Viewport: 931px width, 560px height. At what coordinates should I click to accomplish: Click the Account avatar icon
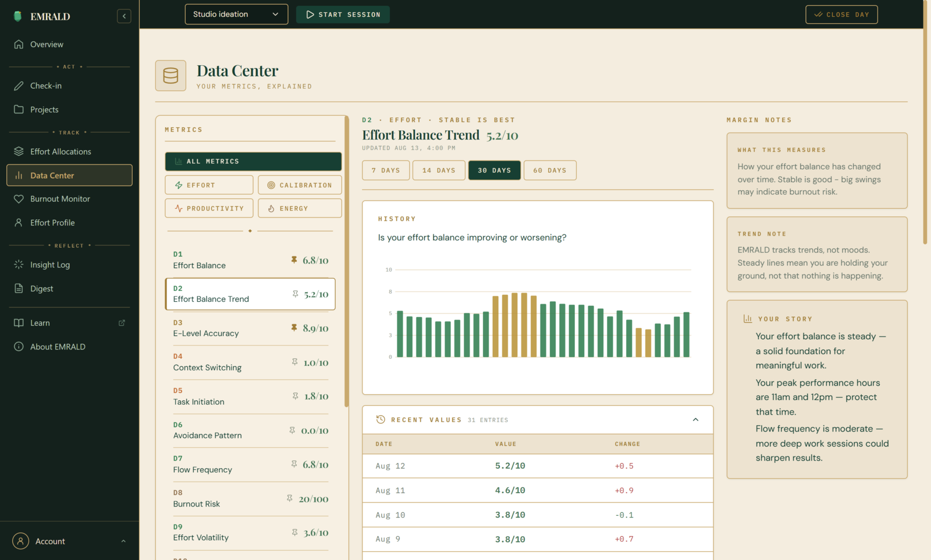[20, 541]
